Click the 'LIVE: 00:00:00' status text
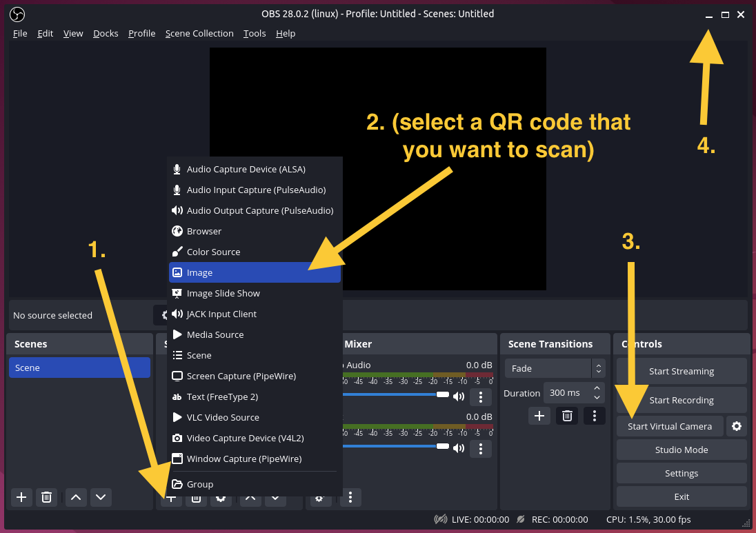The width and height of the screenshot is (756, 533). point(480,519)
